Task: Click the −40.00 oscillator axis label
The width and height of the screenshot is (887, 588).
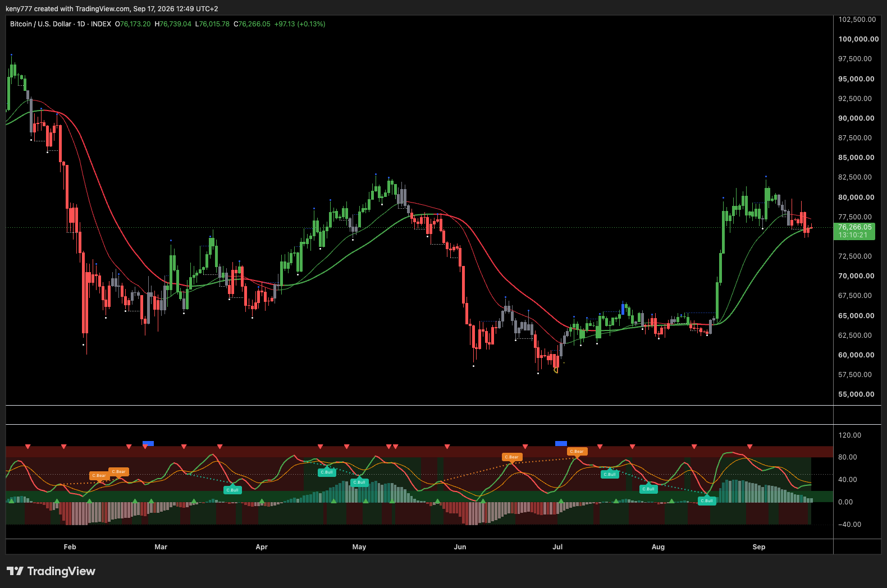Action: click(x=849, y=525)
